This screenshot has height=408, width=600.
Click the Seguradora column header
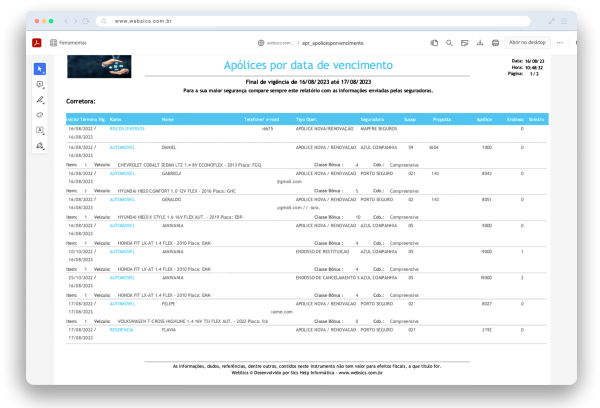372,119
